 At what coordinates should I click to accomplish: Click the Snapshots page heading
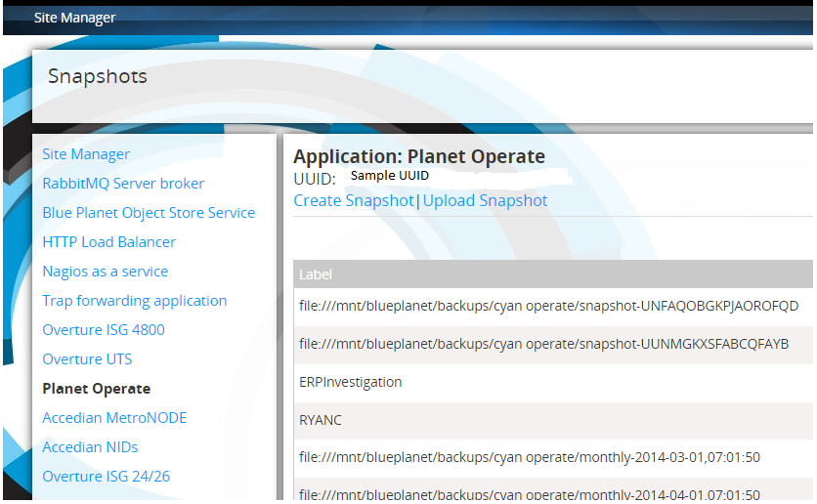(x=98, y=76)
